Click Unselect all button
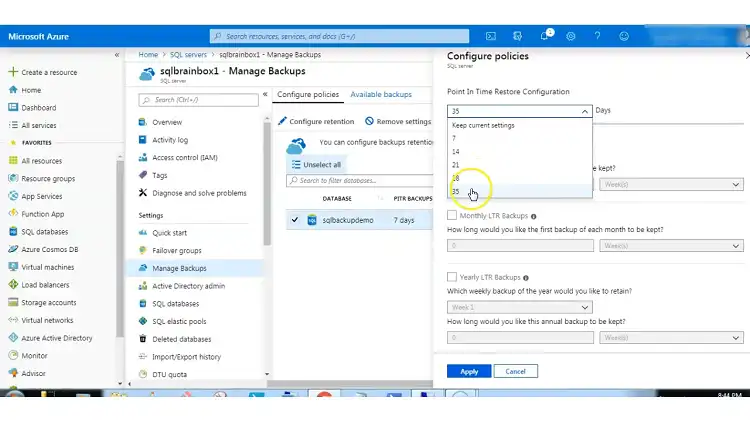Viewport: 750px width, 421px height. coord(316,165)
